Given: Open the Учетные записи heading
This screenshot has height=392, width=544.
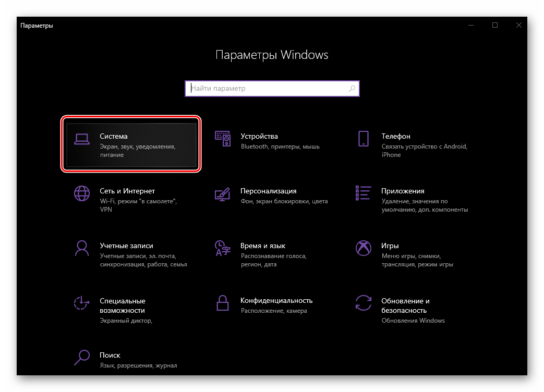Looking at the screenshot, I should (x=126, y=246).
